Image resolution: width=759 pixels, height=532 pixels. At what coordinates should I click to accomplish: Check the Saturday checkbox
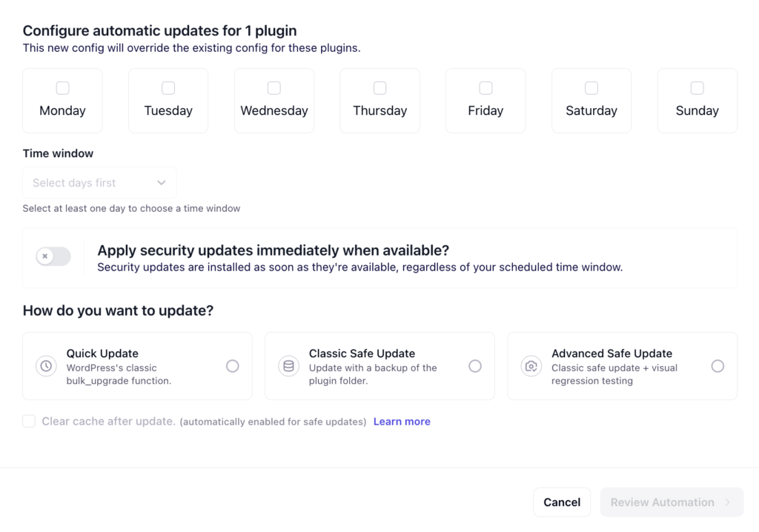(x=591, y=88)
